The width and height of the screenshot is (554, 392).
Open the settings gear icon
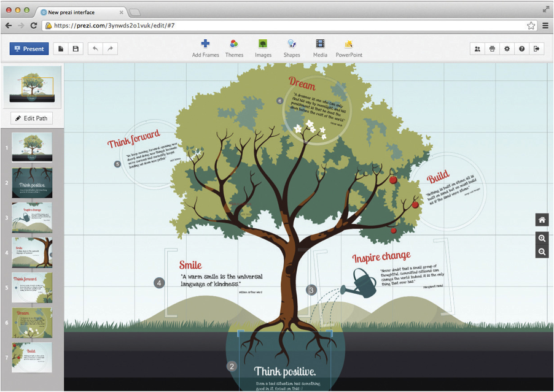(507, 48)
